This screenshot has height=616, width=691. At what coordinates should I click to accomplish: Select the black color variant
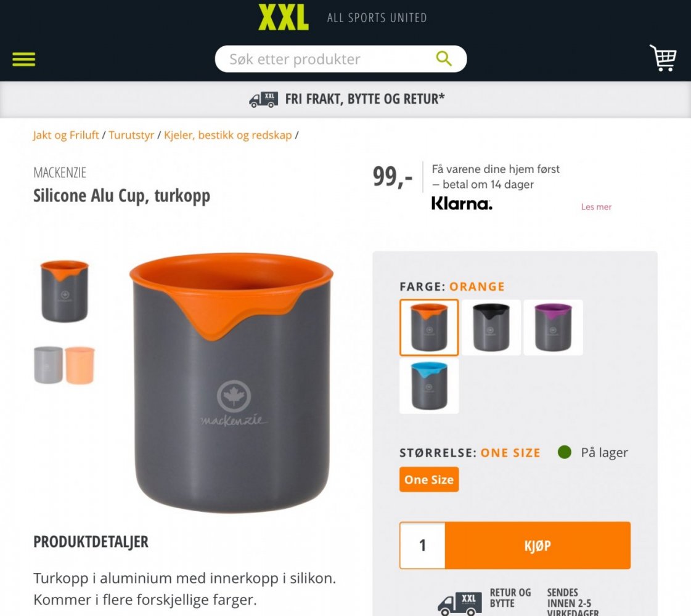[491, 327]
